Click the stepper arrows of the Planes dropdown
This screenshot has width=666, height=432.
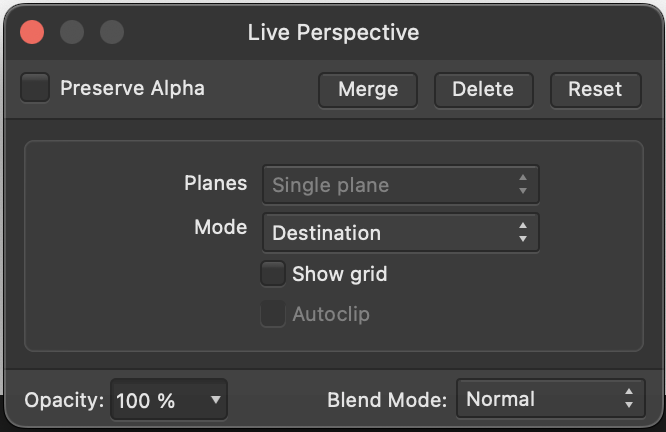coord(523,184)
